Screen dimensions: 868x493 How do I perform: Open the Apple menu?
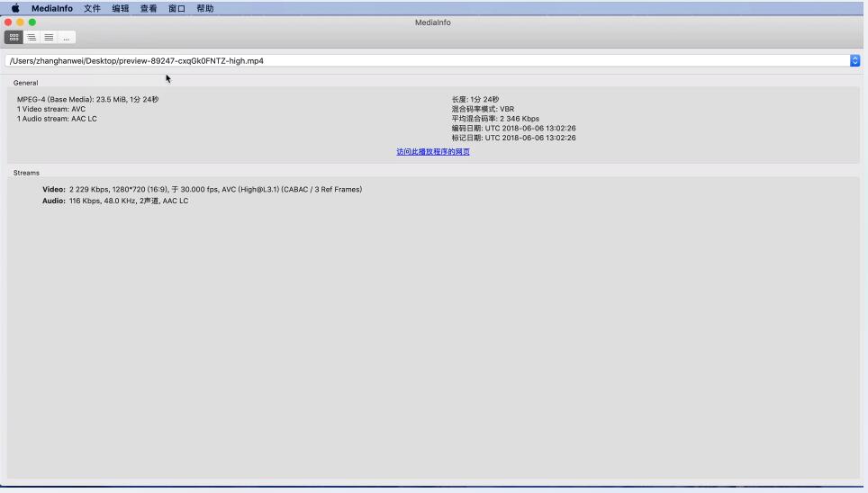click(x=15, y=8)
